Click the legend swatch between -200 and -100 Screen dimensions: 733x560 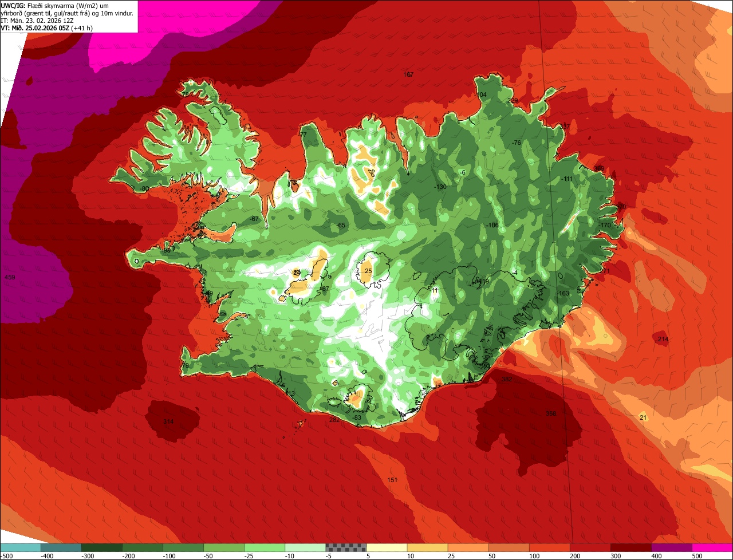click(x=143, y=547)
